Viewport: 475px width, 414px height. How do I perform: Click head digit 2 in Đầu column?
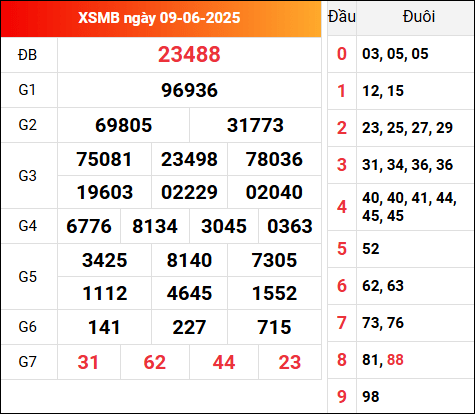point(342,128)
